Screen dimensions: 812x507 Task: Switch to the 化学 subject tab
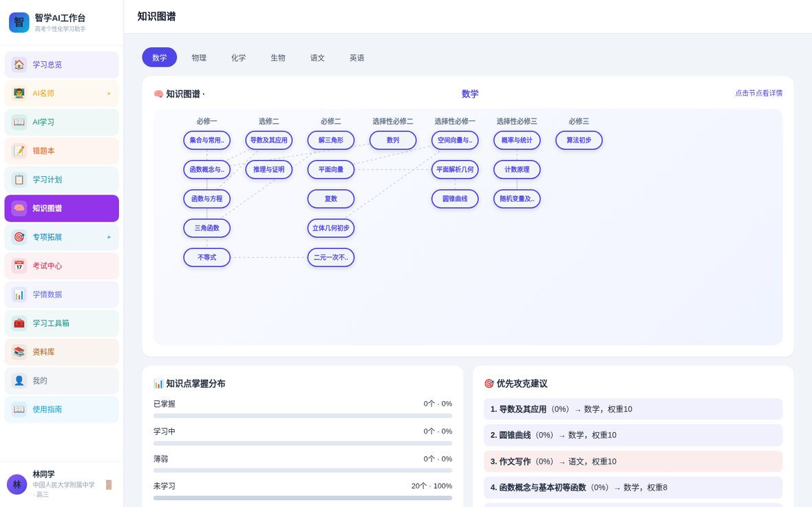point(238,58)
